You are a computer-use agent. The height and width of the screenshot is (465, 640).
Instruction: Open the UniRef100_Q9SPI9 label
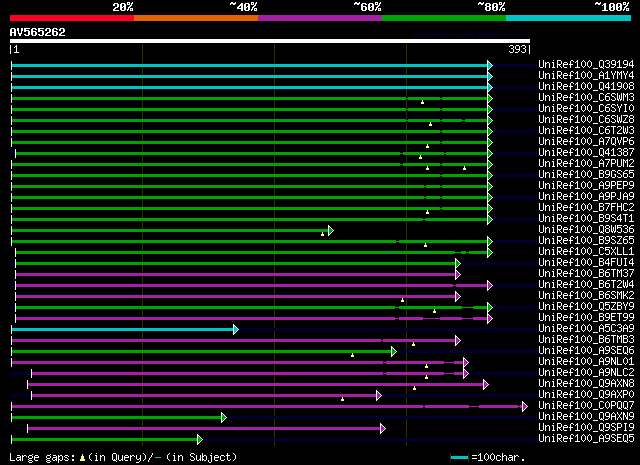tap(586, 428)
